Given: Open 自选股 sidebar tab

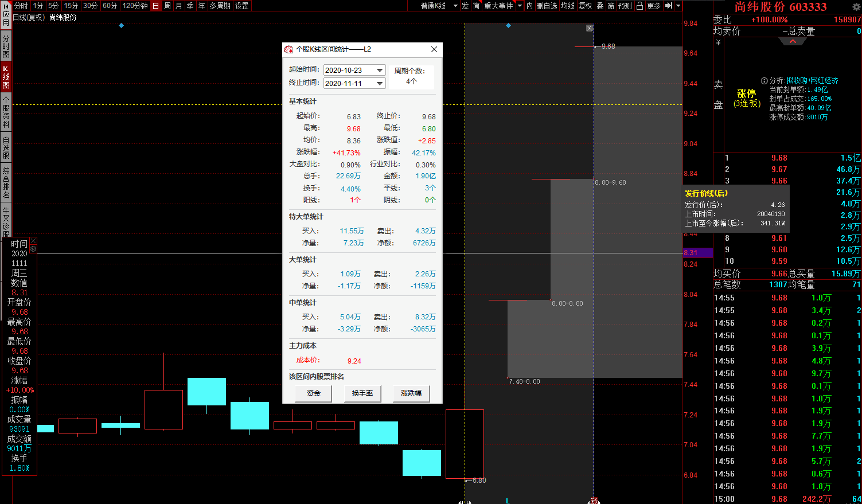Looking at the screenshot, I should click(6, 147).
